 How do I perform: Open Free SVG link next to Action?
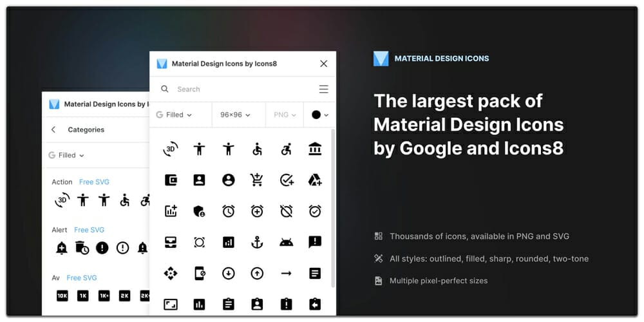coord(94,182)
